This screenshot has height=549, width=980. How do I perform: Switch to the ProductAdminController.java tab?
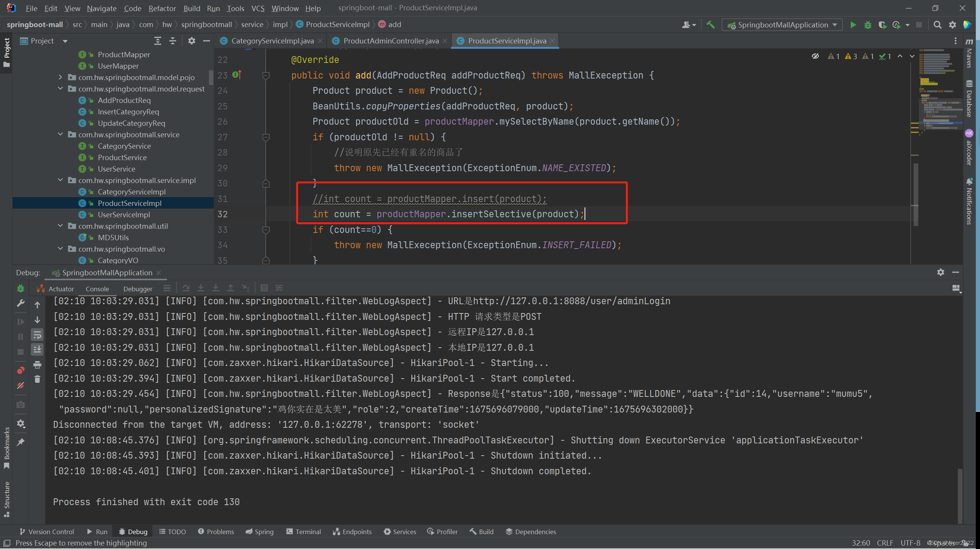tap(391, 41)
